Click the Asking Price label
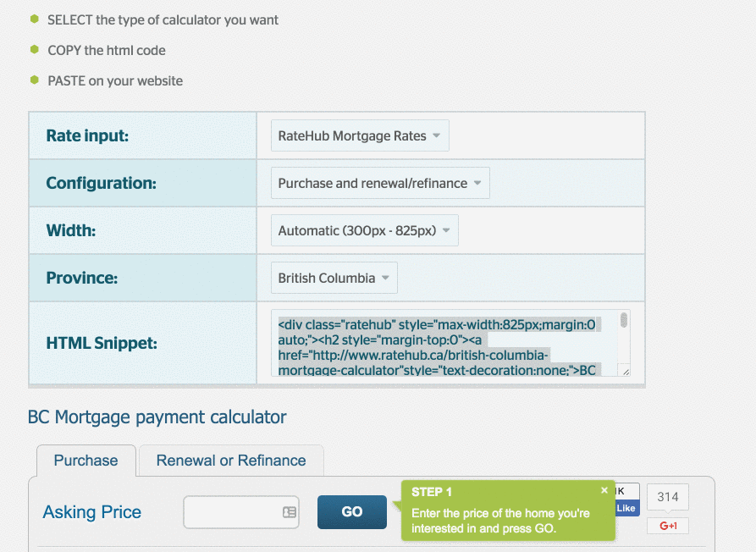The width and height of the screenshot is (756, 552). [x=92, y=512]
